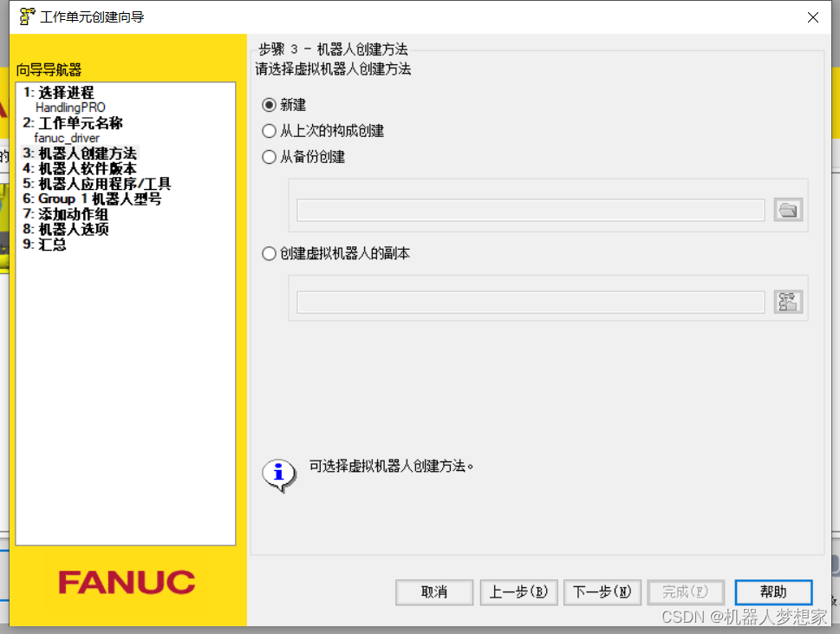Select navigator step 9: 汇总
The height and width of the screenshot is (634, 840).
[x=44, y=244]
